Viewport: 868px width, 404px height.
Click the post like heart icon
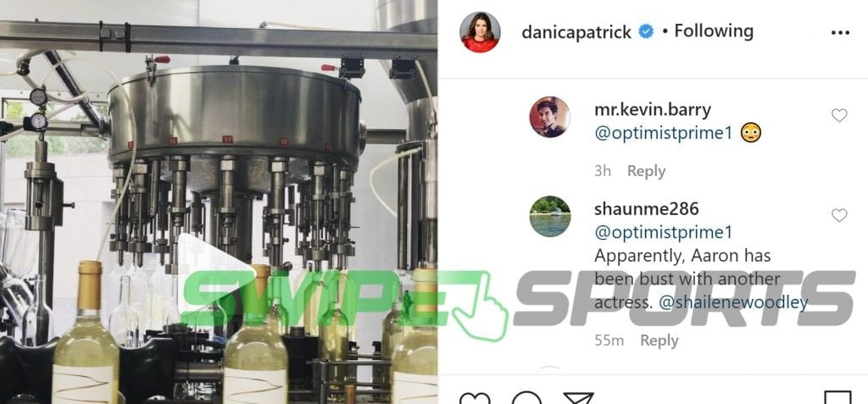point(475,398)
